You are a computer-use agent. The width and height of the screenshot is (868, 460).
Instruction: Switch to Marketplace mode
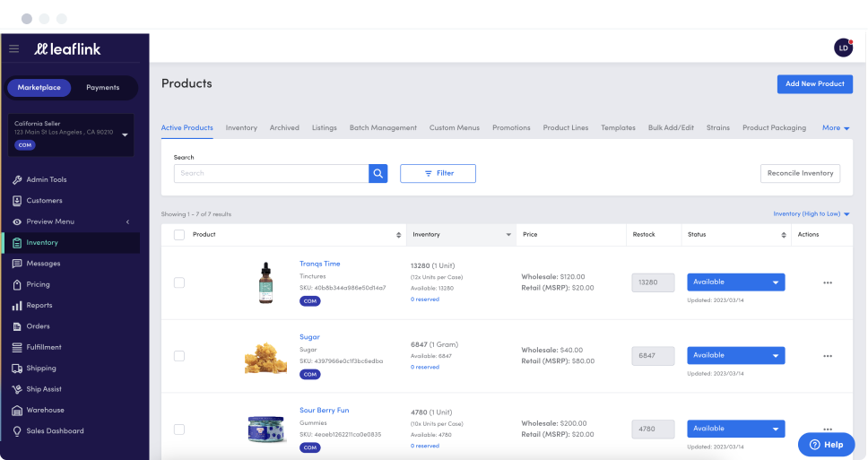[x=39, y=88]
